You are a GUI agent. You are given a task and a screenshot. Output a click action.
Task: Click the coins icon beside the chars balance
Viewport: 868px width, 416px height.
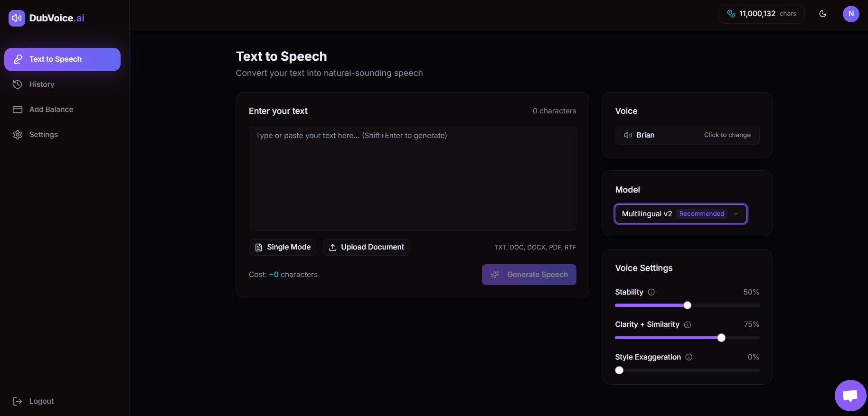731,14
